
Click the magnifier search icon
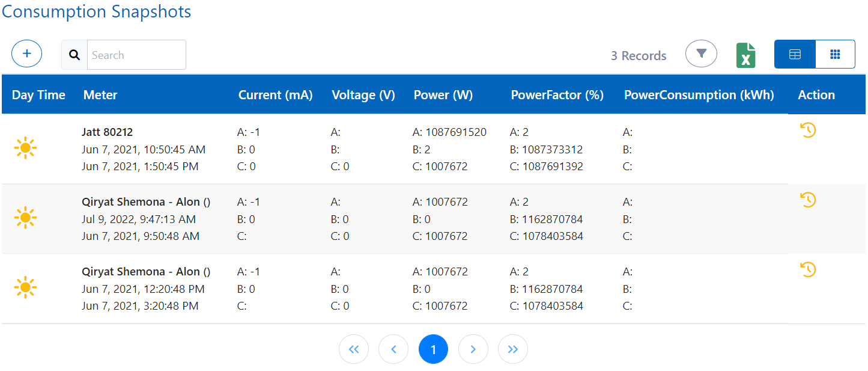[x=74, y=55]
